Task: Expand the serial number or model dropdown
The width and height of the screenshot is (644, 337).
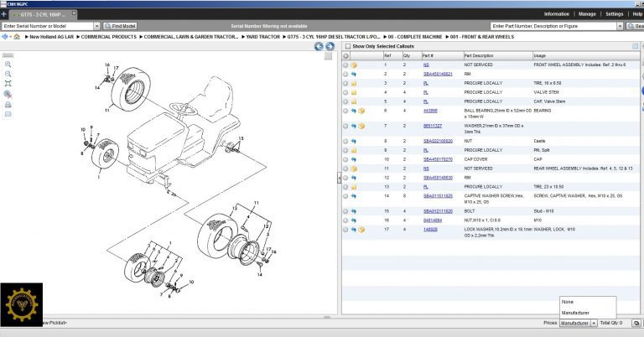Action: 96,26
